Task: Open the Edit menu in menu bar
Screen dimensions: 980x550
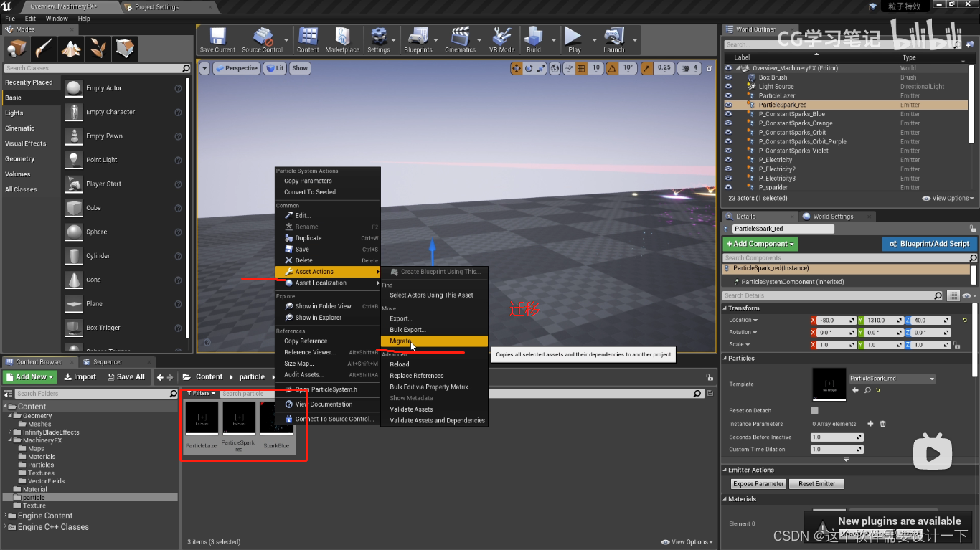Action: 30,19
